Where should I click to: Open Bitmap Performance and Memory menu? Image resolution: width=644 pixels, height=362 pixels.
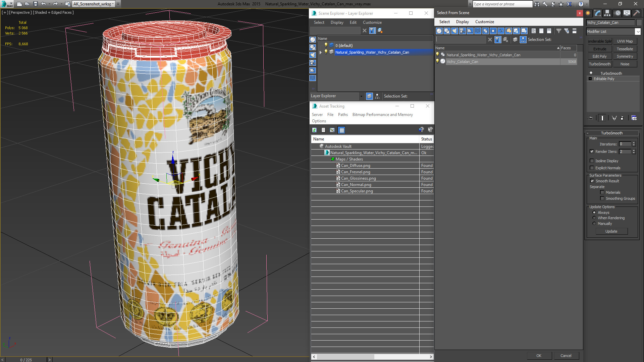(382, 115)
